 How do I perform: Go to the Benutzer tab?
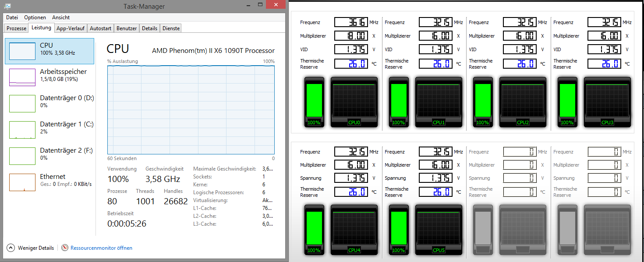pyautogui.click(x=127, y=28)
